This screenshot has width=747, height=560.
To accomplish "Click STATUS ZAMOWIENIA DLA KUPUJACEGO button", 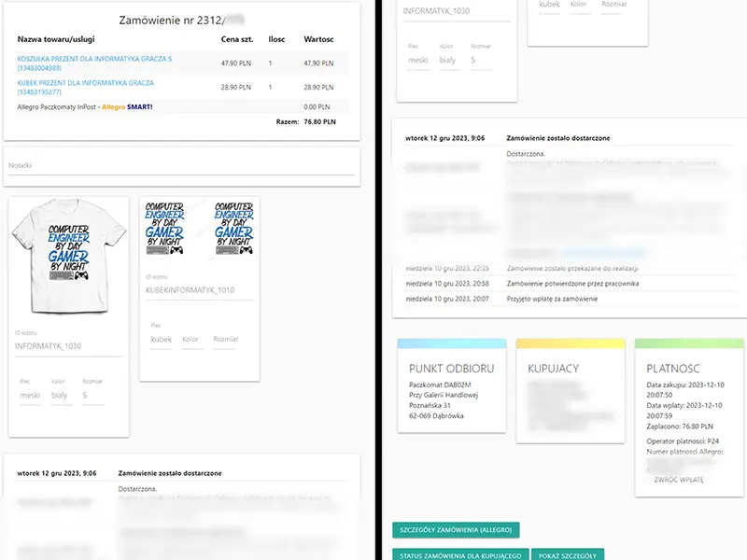I will (460, 554).
